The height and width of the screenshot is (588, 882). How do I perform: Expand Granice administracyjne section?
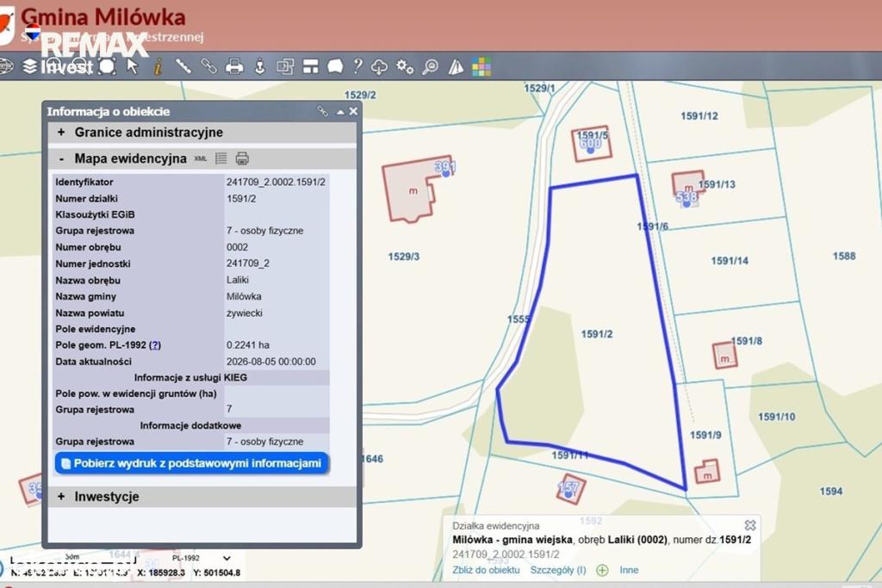click(61, 132)
